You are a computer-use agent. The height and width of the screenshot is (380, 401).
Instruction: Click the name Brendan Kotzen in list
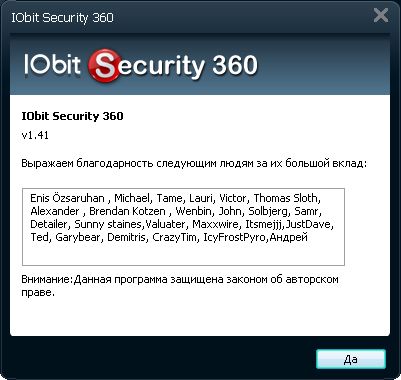click(x=127, y=211)
